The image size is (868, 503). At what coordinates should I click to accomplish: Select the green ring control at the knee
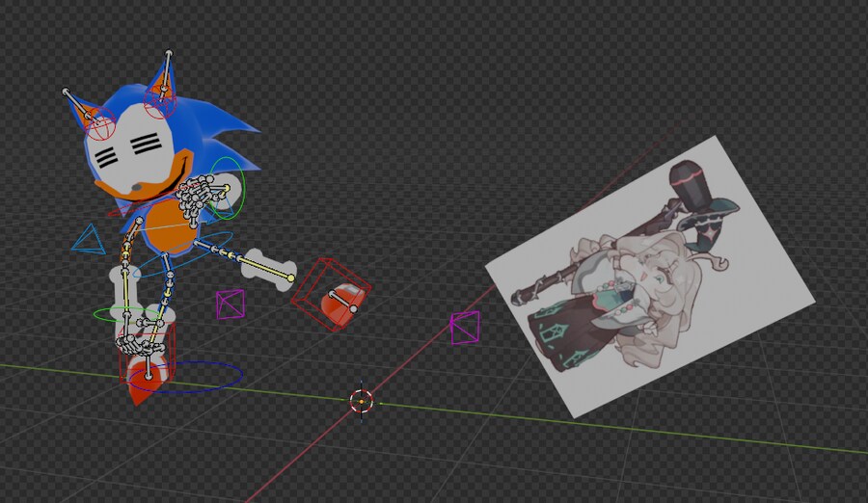(99, 313)
